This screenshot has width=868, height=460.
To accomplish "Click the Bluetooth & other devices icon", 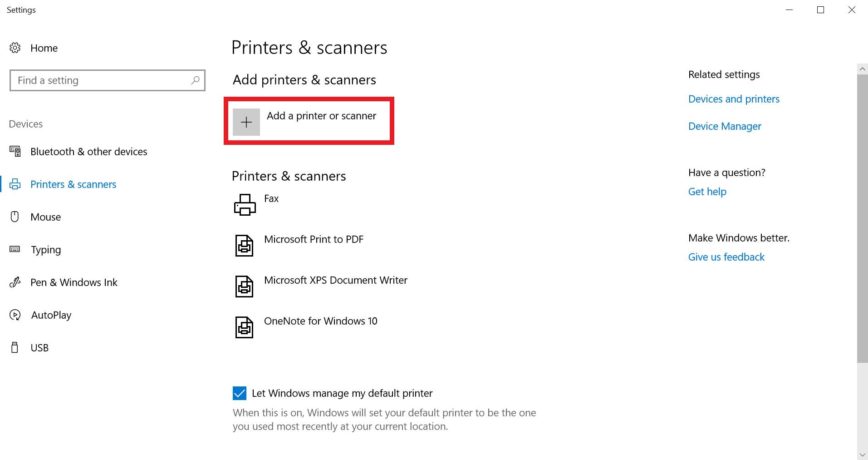I will pos(15,151).
